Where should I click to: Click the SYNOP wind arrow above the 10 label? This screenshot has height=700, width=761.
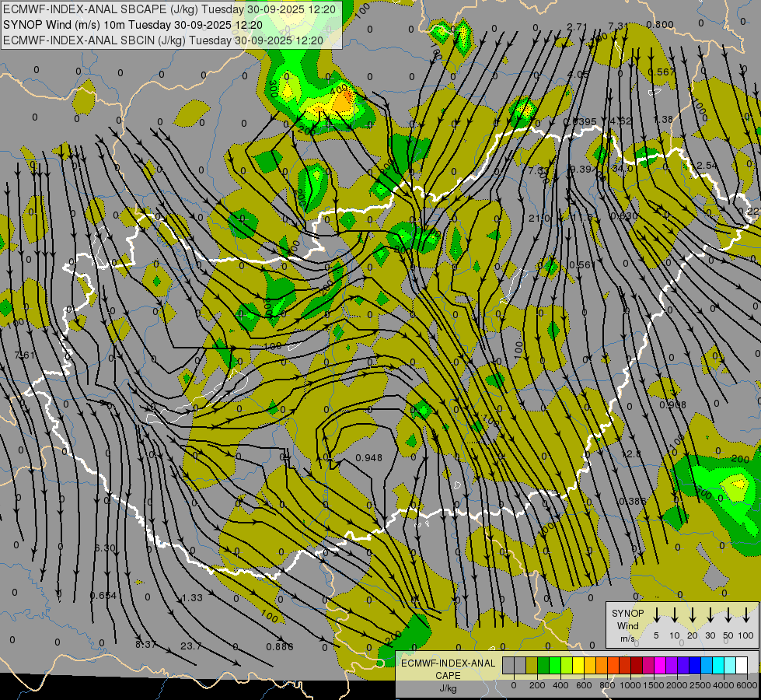point(674,615)
